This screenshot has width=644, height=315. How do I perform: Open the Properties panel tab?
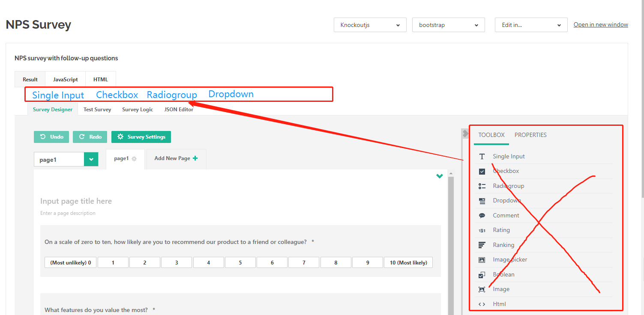pos(530,135)
